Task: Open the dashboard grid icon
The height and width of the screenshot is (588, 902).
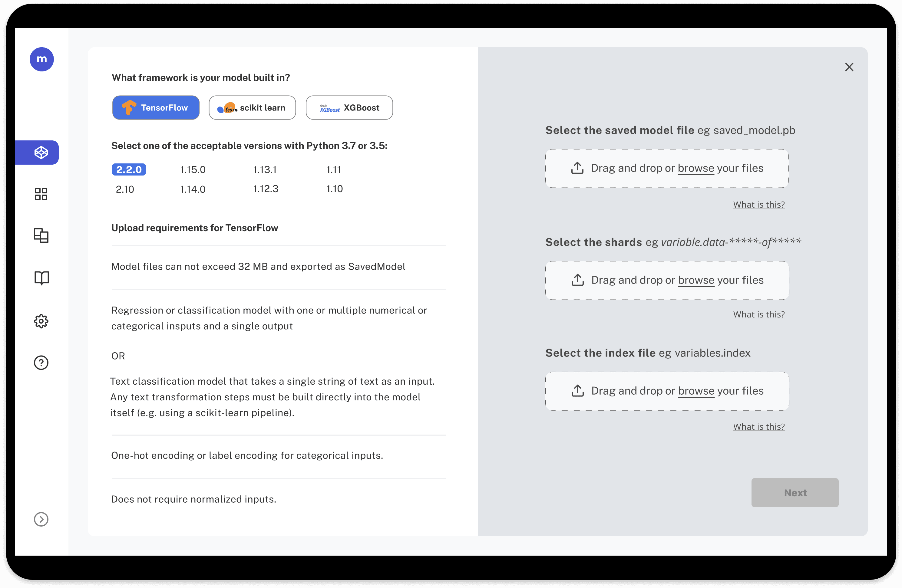Action: [41, 194]
